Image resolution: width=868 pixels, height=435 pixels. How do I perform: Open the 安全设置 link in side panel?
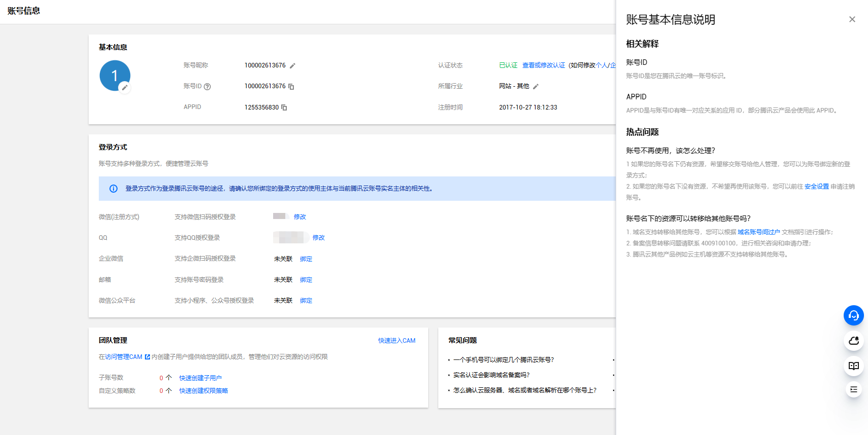click(816, 187)
